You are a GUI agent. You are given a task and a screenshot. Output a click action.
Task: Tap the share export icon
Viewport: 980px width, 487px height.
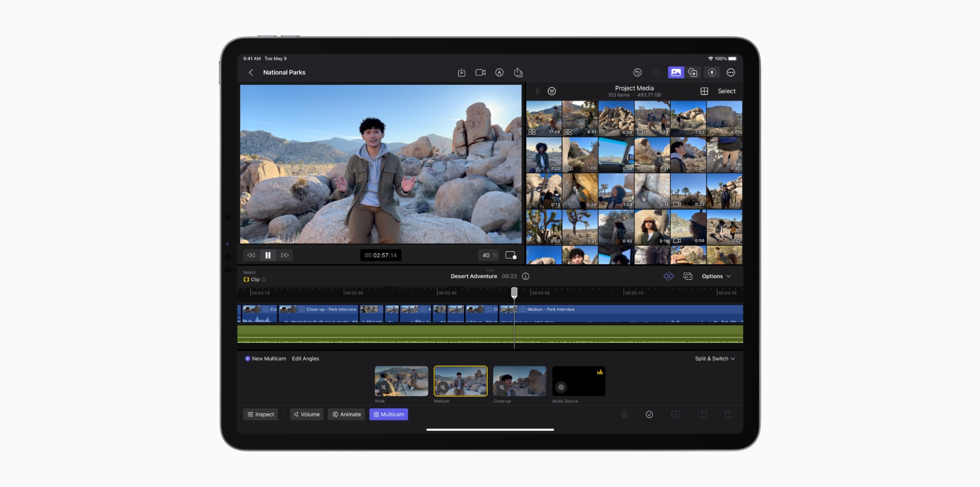[518, 73]
